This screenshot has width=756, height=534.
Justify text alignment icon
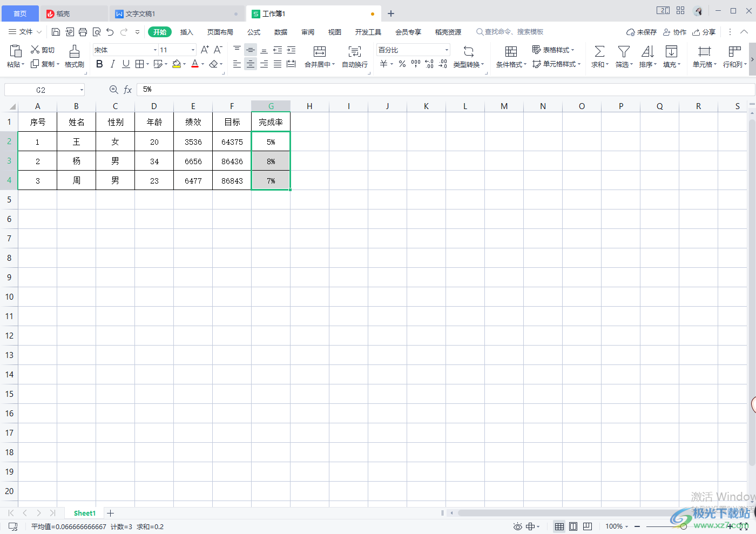[x=278, y=64]
